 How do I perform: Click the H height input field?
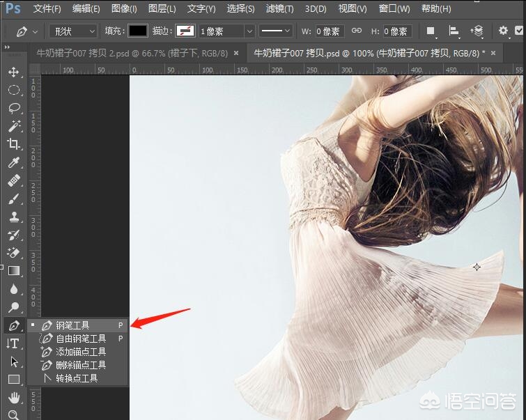pyautogui.click(x=397, y=31)
